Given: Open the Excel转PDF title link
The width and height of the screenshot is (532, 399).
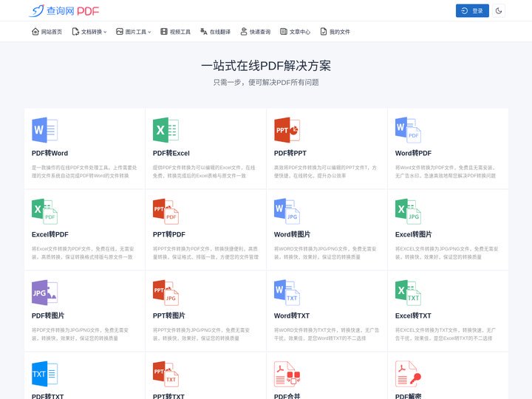Looking at the screenshot, I should (50, 234).
